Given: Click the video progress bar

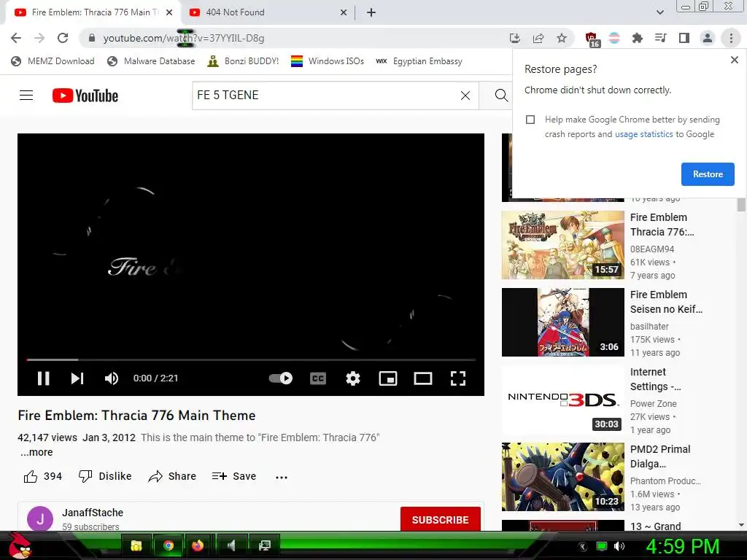Looking at the screenshot, I should (x=251, y=359).
